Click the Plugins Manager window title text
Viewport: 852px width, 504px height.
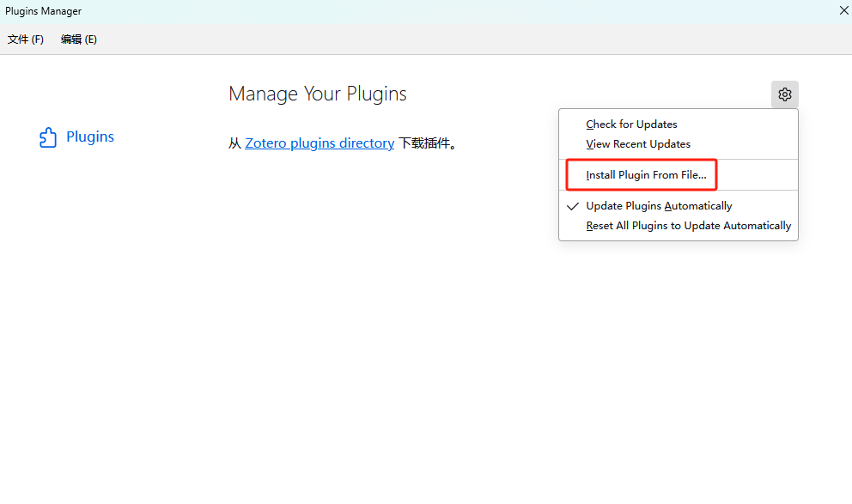coord(44,11)
